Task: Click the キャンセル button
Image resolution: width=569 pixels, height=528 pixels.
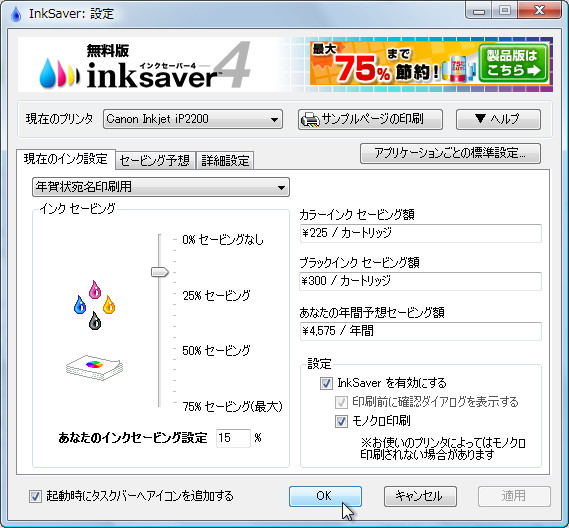Action: (420, 496)
